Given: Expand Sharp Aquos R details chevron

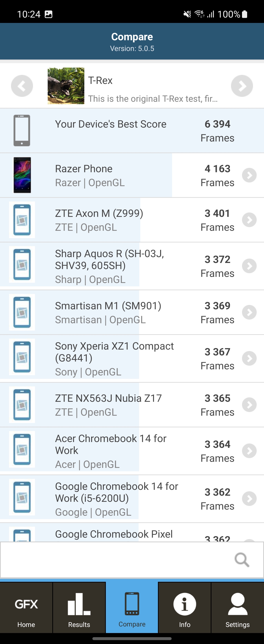Looking at the screenshot, I should point(249,266).
